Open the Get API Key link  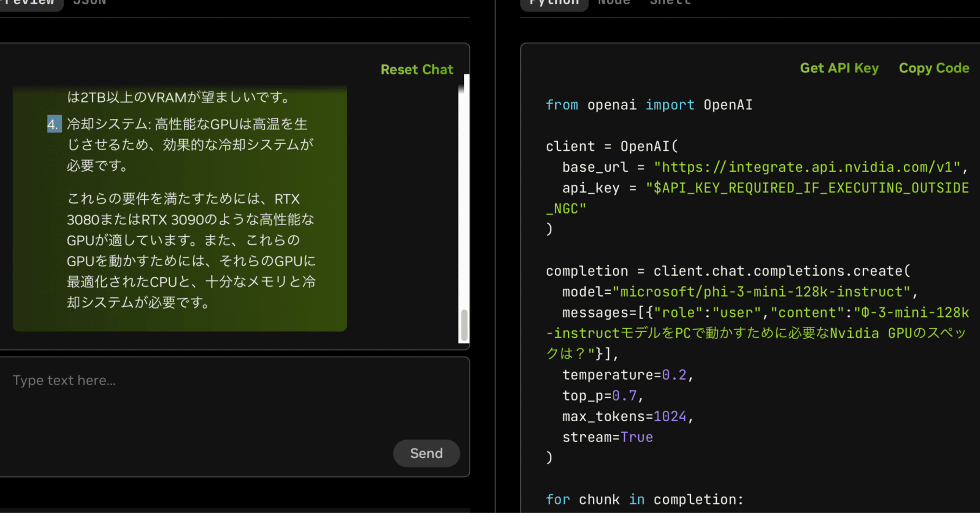839,68
